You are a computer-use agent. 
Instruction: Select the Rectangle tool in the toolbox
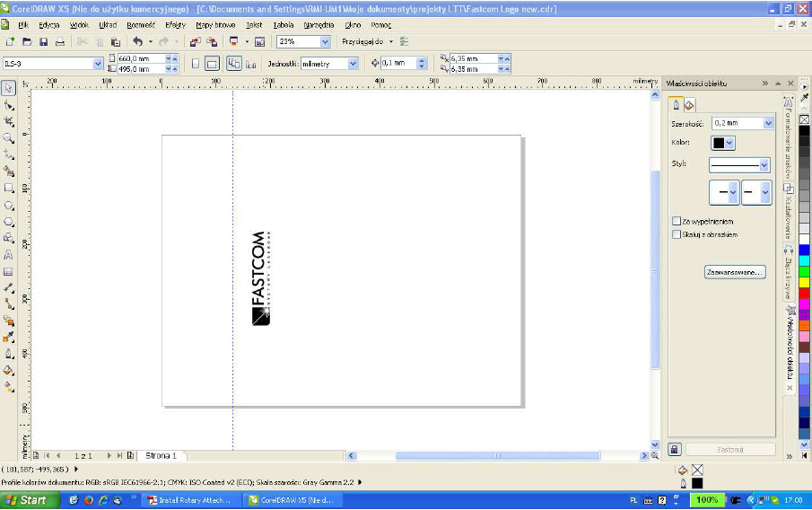tap(8, 189)
